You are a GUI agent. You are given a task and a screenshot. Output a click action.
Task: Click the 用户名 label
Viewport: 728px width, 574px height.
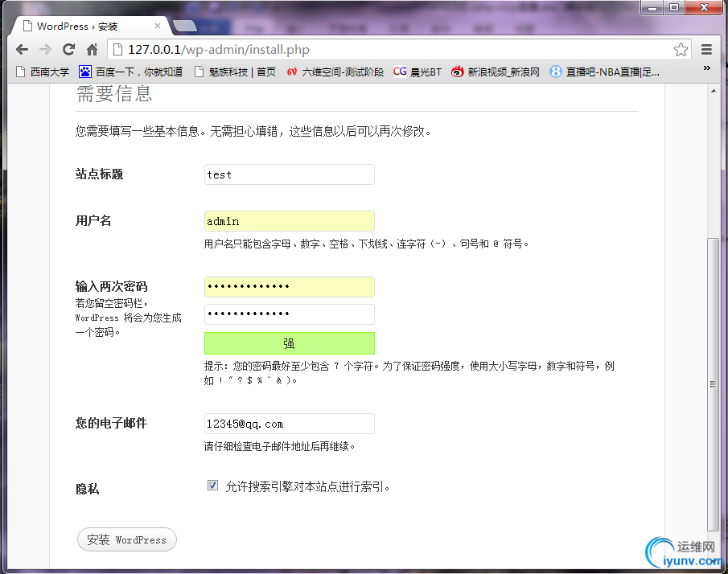(x=93, y=220)
